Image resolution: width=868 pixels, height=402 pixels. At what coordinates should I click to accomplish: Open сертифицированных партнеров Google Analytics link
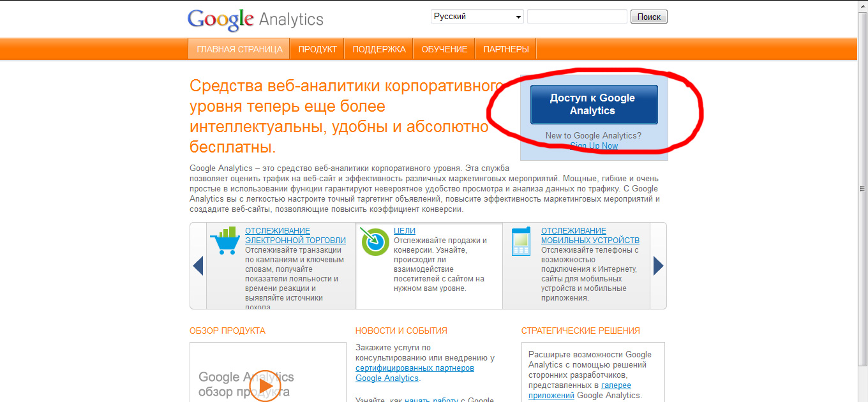pos(415,373)
